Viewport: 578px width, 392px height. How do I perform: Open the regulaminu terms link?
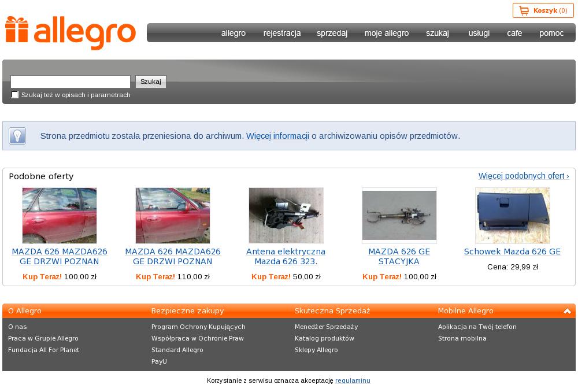click(353, 380)
